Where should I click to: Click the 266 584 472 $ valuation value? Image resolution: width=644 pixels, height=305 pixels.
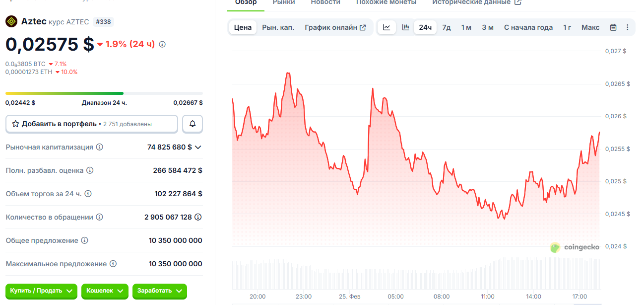point(178,170)
